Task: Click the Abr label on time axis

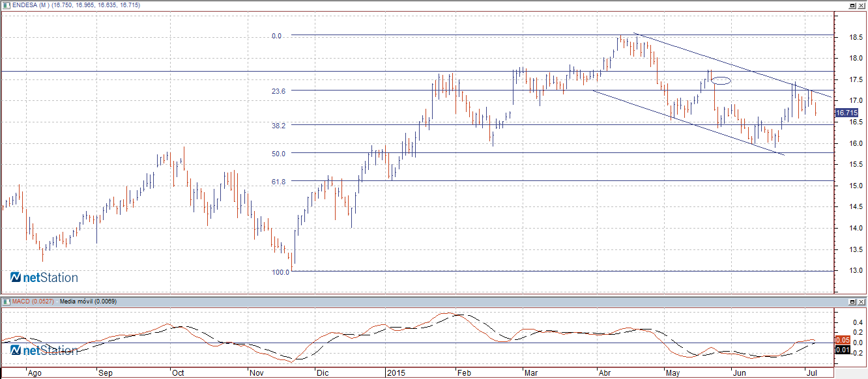Action: 604,374
